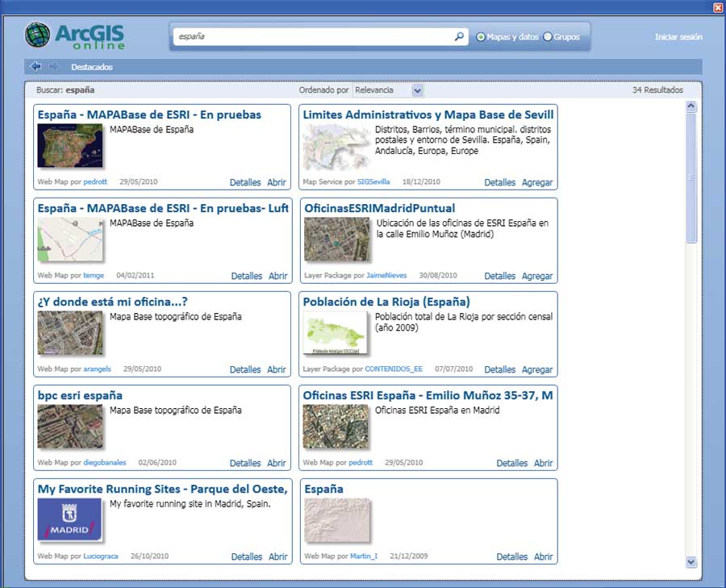Click the scrollbar down arrow
This screenshot has height=588, width=726.
tap(691, 562)
